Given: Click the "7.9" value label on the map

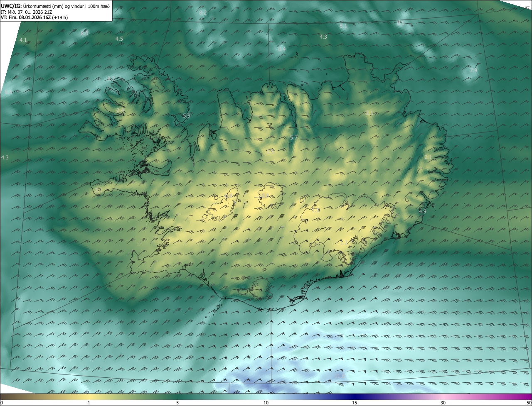Looking at the screenshot, I should coord(473,70).
